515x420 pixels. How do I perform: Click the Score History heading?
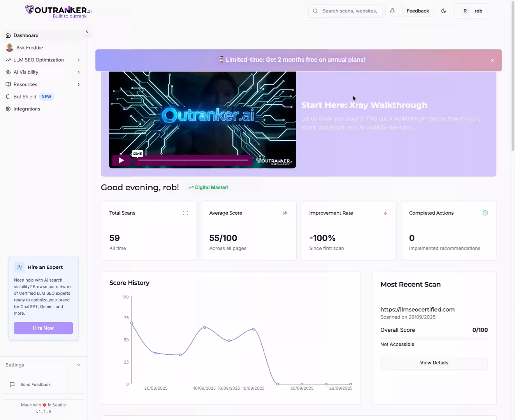pos(129,283)
